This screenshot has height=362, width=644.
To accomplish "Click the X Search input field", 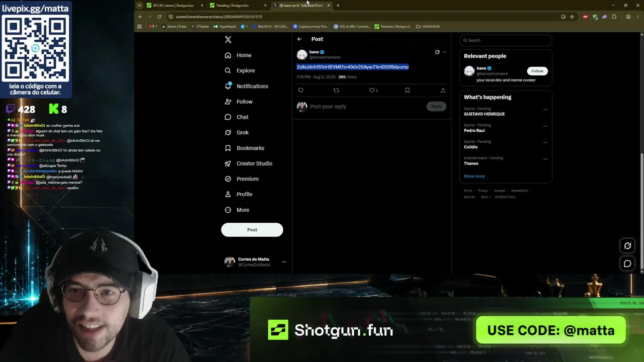I will pyautogui.click(x=506, y=40).
